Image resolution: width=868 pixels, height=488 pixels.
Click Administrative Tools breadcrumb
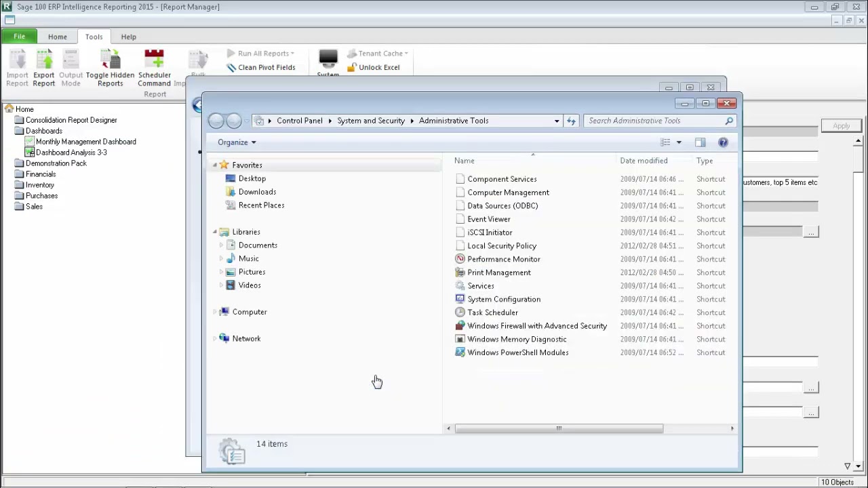coord(454,121)
